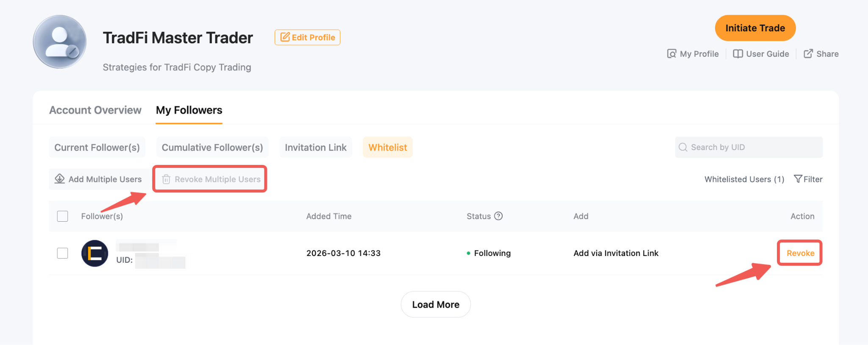The height and width of the screenshot is (345, 868).
Task: Open the User Guide book icon
Action: [738, 54]
